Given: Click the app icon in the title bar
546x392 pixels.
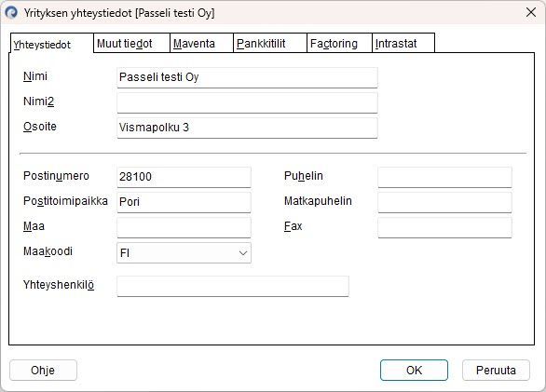Looking at the screenshot, I should [11, 12].
